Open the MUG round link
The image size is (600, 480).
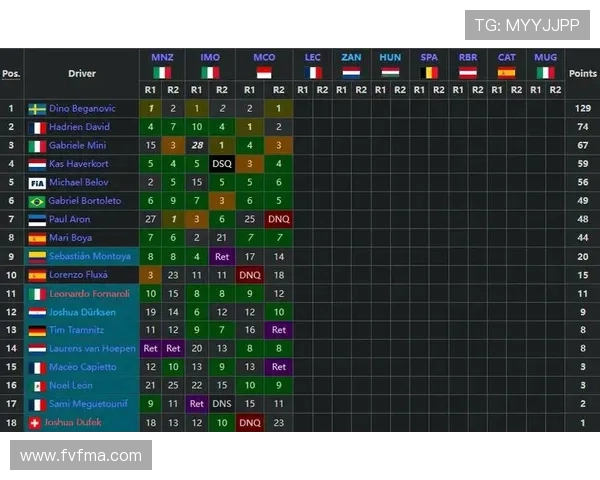point(545,57)
